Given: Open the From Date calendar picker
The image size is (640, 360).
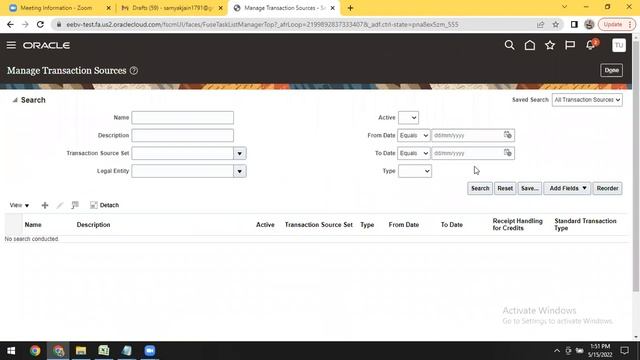Looking at the screenshot, I should pyautogui.click(x=507, y=135).
